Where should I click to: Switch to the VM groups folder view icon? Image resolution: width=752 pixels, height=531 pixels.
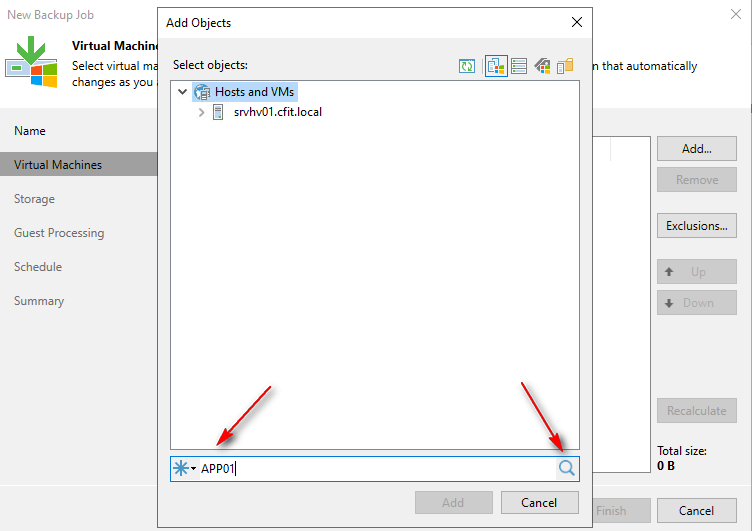(x=565, y=66)
